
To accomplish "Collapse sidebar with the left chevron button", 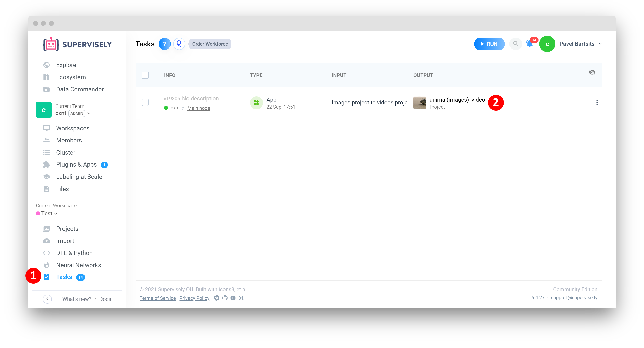I will click(47, 299).
